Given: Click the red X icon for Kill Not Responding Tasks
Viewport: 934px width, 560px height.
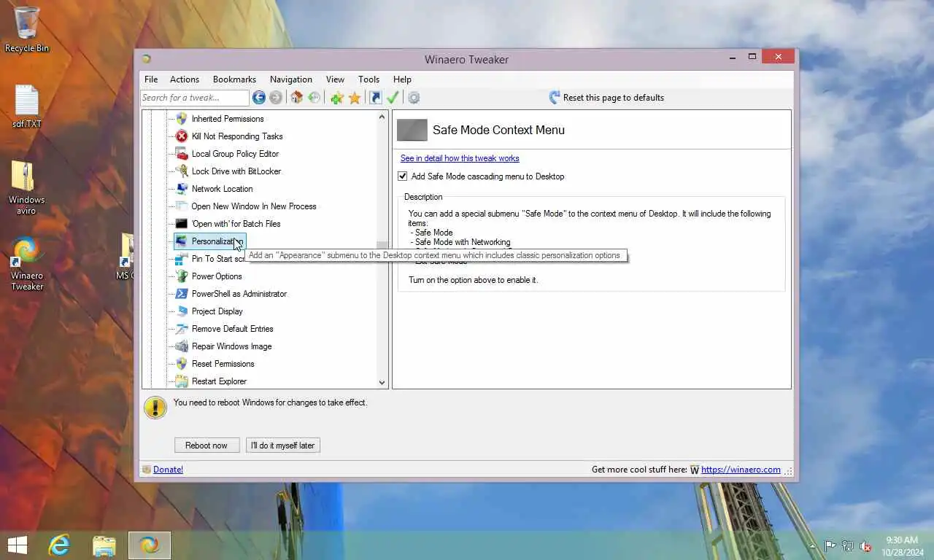Looking at the screenshot, I should (182, 136).
